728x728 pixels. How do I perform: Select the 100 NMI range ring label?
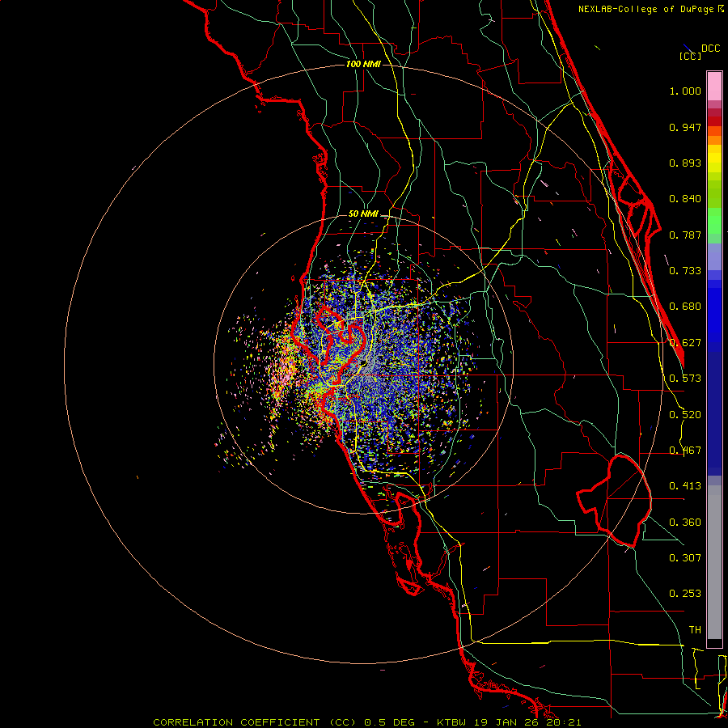(363, 64)
